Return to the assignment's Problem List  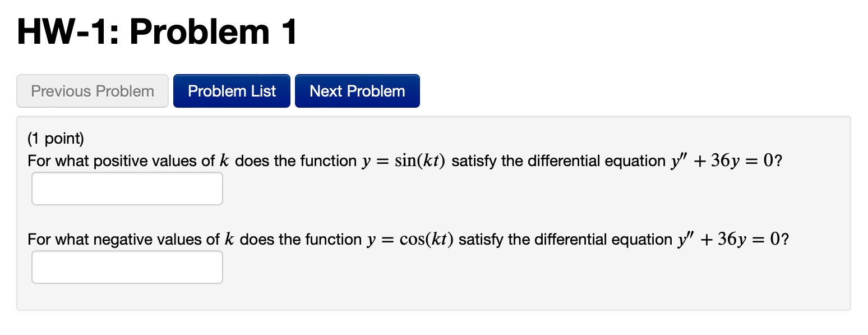pyautogui.click(x=232, y=90)
